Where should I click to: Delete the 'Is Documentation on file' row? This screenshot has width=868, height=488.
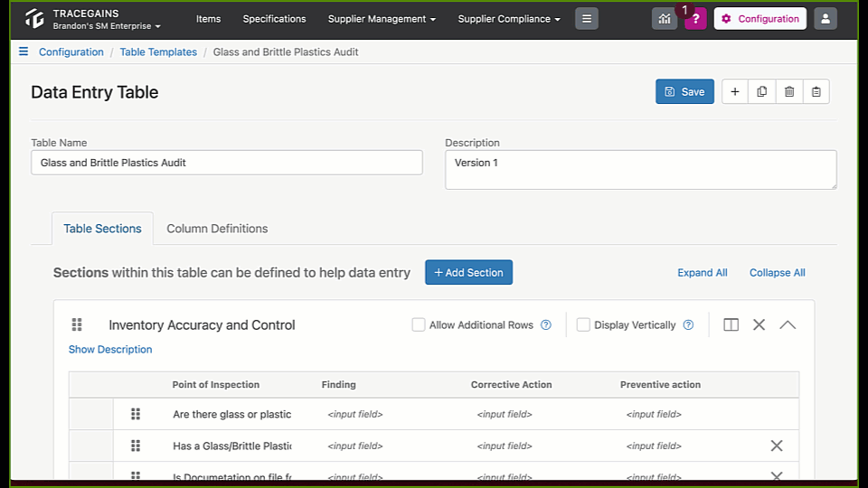[x=777, y=475]
